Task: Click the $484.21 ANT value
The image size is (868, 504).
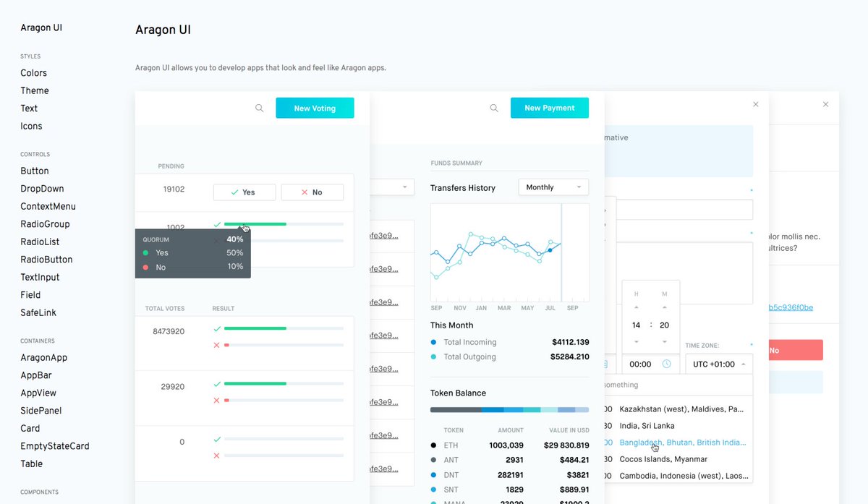Action: 574,460
